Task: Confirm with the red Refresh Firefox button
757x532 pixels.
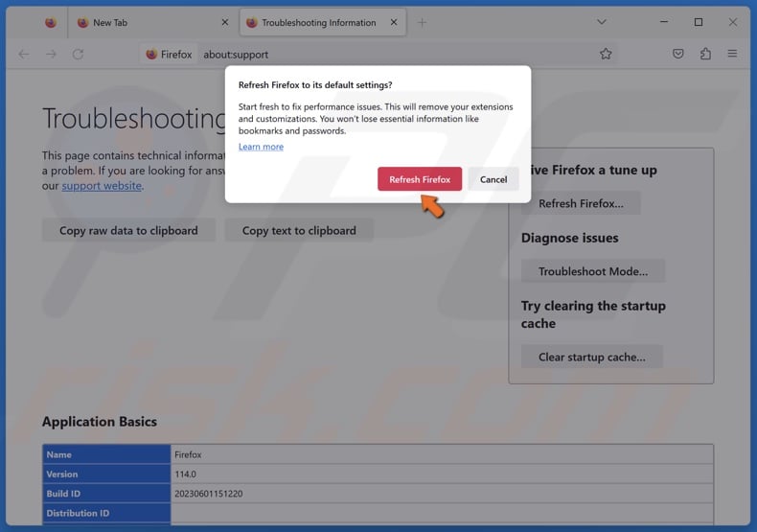Action: [x=420, y=179]
